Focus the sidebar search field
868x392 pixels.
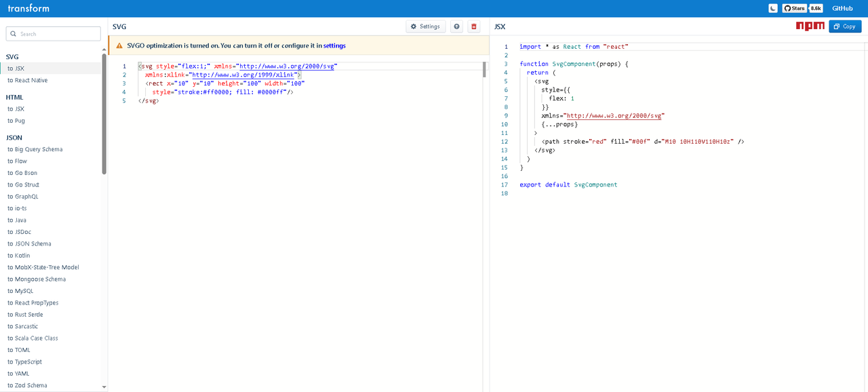[54, 34]
